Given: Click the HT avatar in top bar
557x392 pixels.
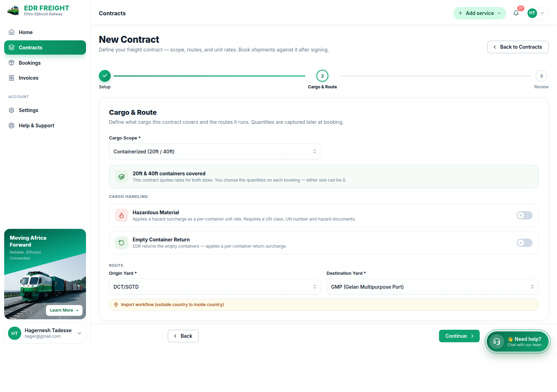Looking at the screenshot, I should click(532, 13).
